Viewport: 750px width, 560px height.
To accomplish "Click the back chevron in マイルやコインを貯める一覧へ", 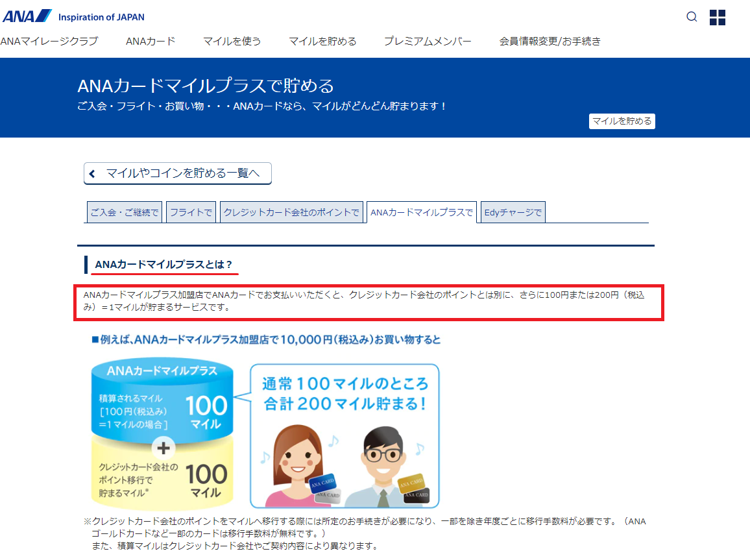I will coord(92,174).
